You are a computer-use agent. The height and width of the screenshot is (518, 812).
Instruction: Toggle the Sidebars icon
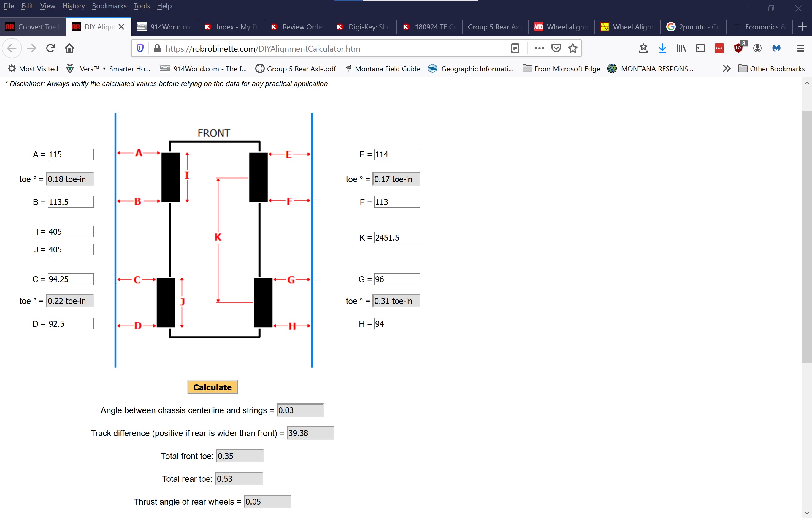click(x=700, y=48)
